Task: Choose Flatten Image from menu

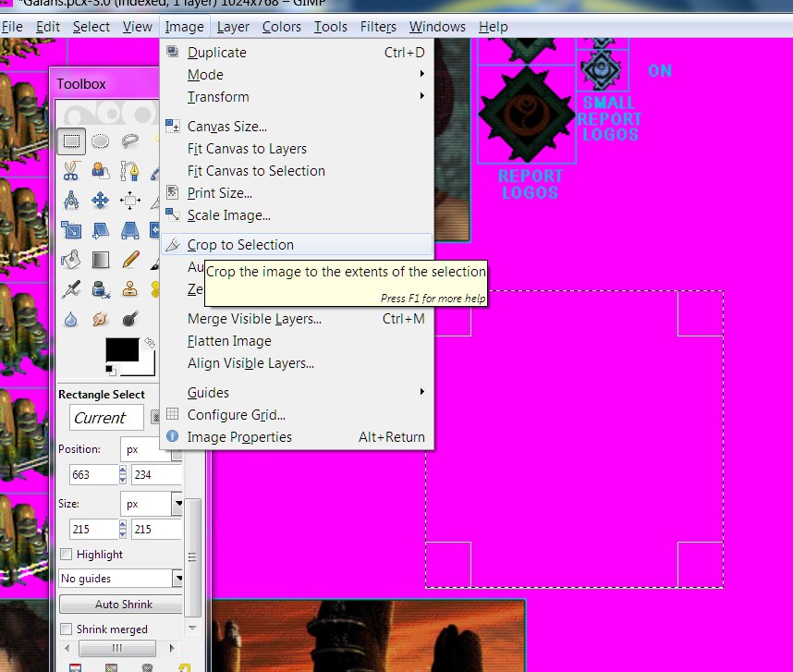Action: click(x=229, y=341)
